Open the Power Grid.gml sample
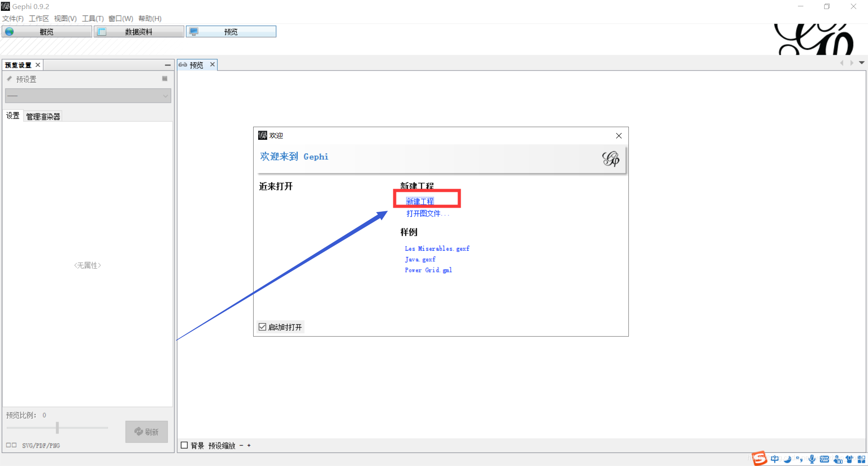868x466 pixels. pos(428,270)
